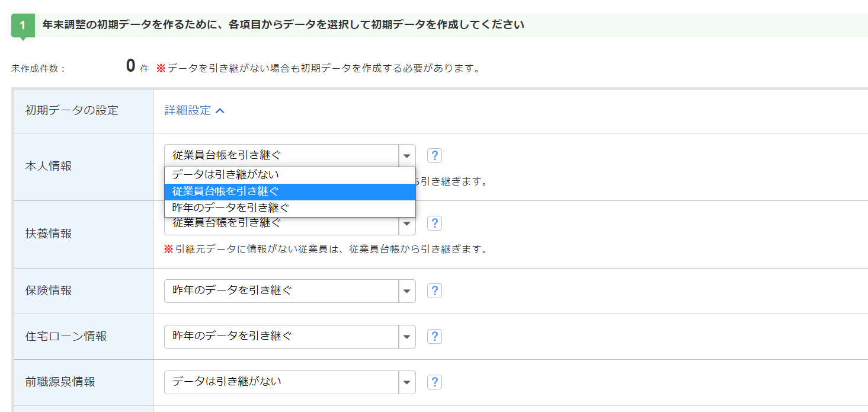Screen dimensions: 868x412
Task: Open help icon for 住宅ローン情報
Action: pos(434,337)
